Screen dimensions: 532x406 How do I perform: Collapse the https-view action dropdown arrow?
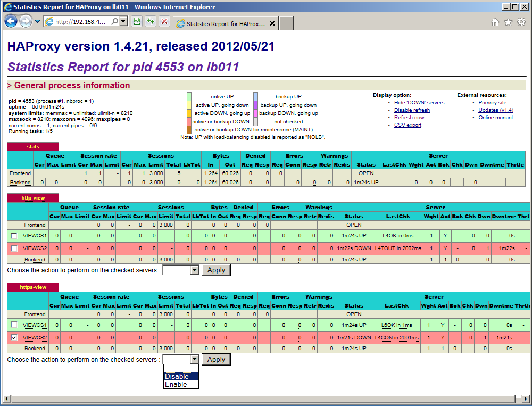[x=194, y=360]
